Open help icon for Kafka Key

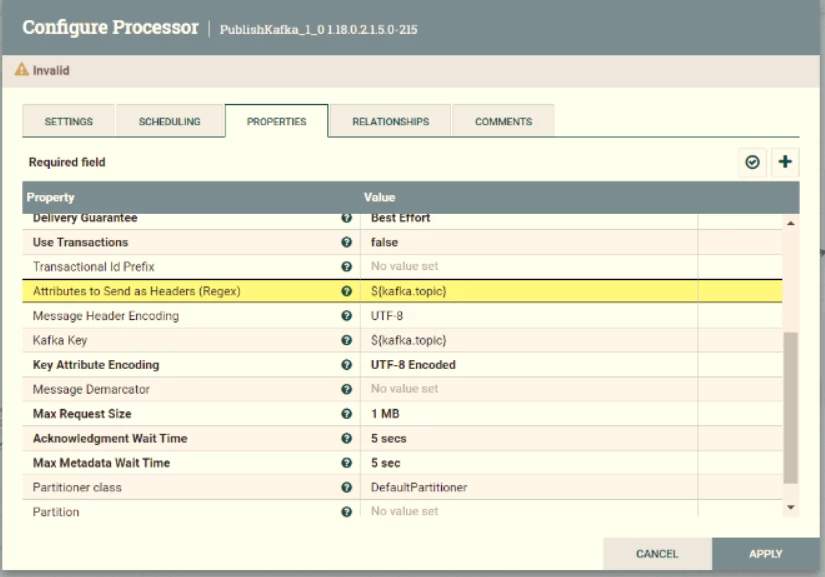pyautogui.click(x=346, y=340)
